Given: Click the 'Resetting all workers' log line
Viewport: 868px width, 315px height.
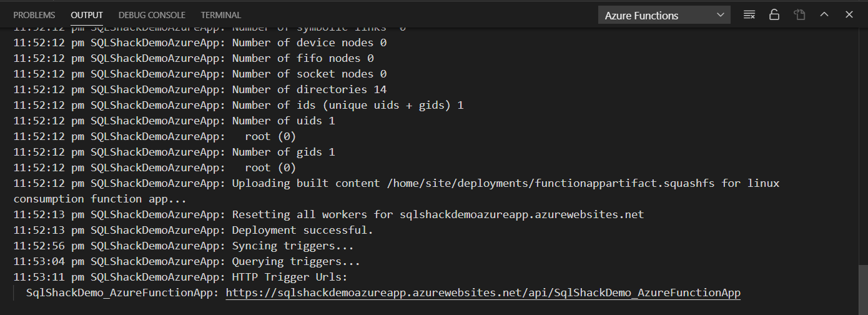Looking at the screenshot, I should [437, 214].
